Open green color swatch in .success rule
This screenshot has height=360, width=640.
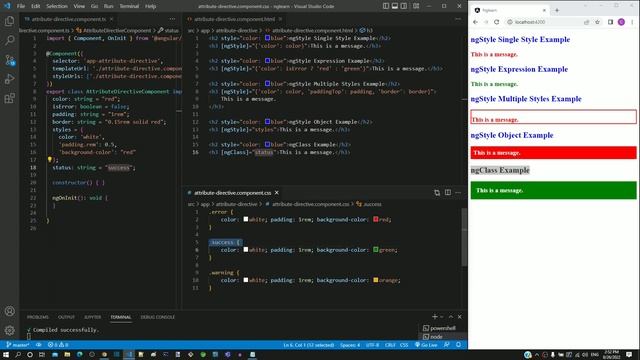tap(376, 249)
